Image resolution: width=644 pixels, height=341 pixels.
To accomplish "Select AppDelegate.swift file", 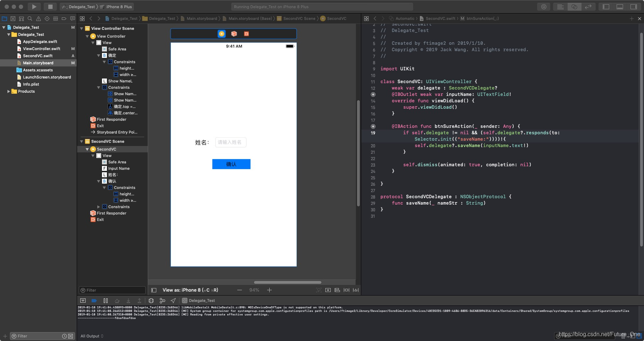I will pyautogui.click(x=40, y=42).
